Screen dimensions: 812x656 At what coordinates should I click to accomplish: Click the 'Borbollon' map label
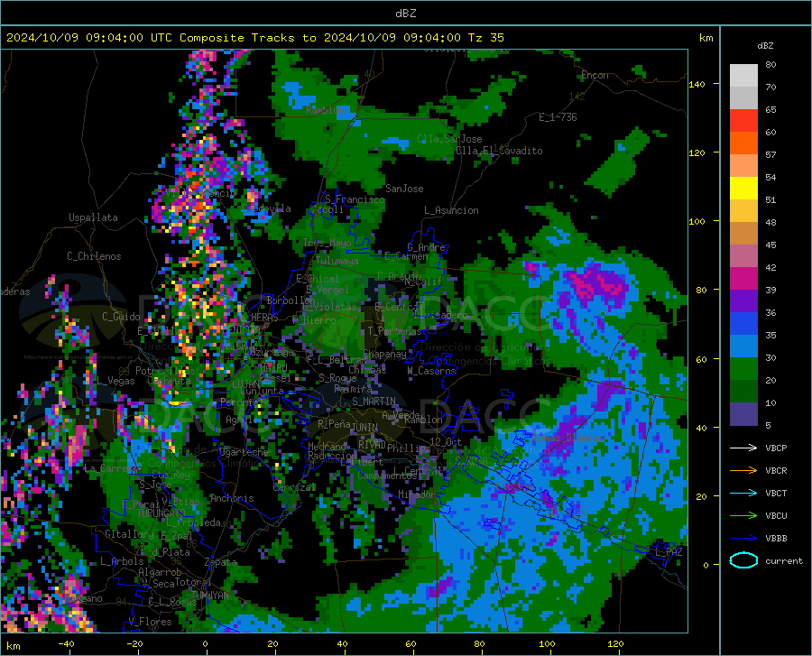[x=291, y=300]
